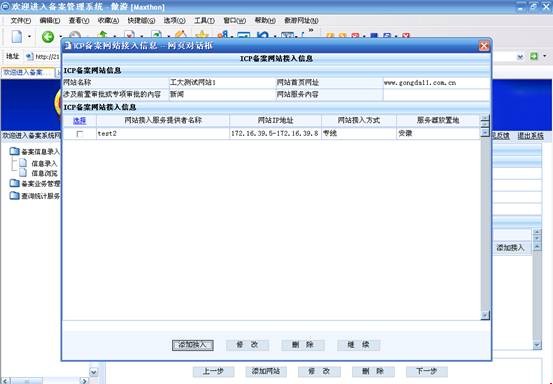553x384 pixels.
Task: Click the 继续 button
Action: 358,345
